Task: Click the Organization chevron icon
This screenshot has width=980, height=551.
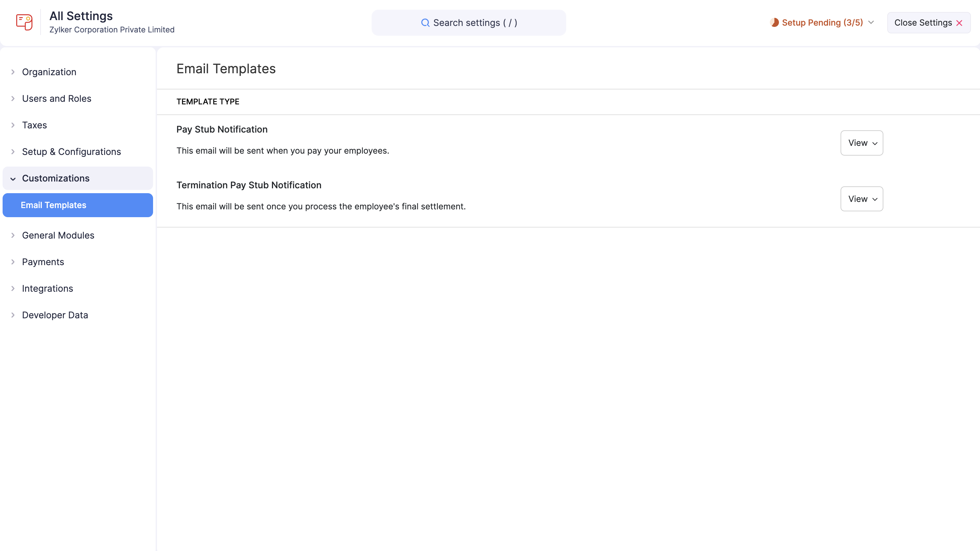Action: (13, 72)
